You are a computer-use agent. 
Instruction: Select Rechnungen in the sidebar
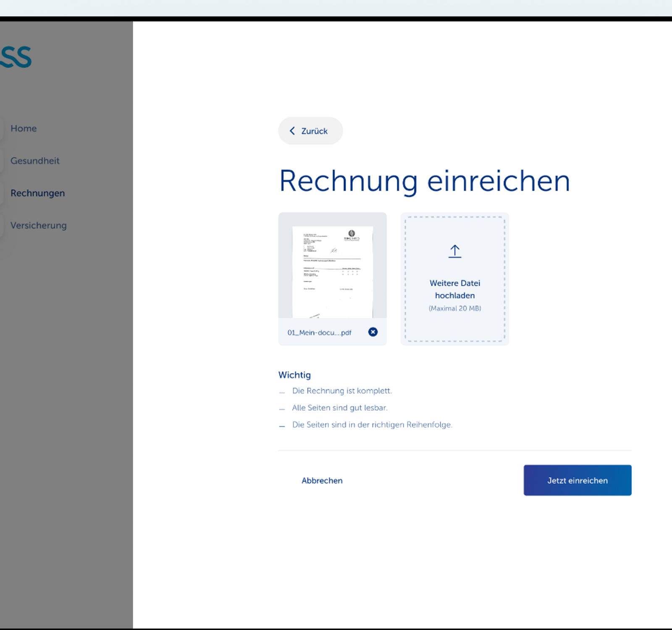coord(37,193)
